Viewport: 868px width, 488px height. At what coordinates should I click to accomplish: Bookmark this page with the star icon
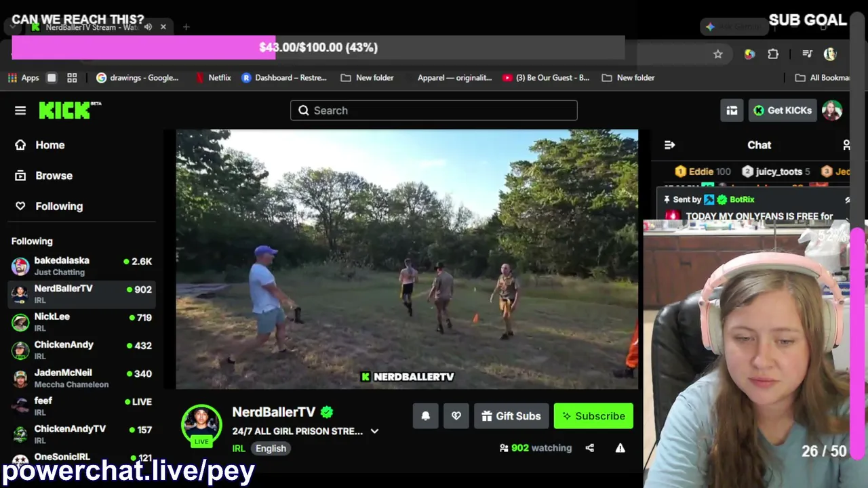[718, 54]
